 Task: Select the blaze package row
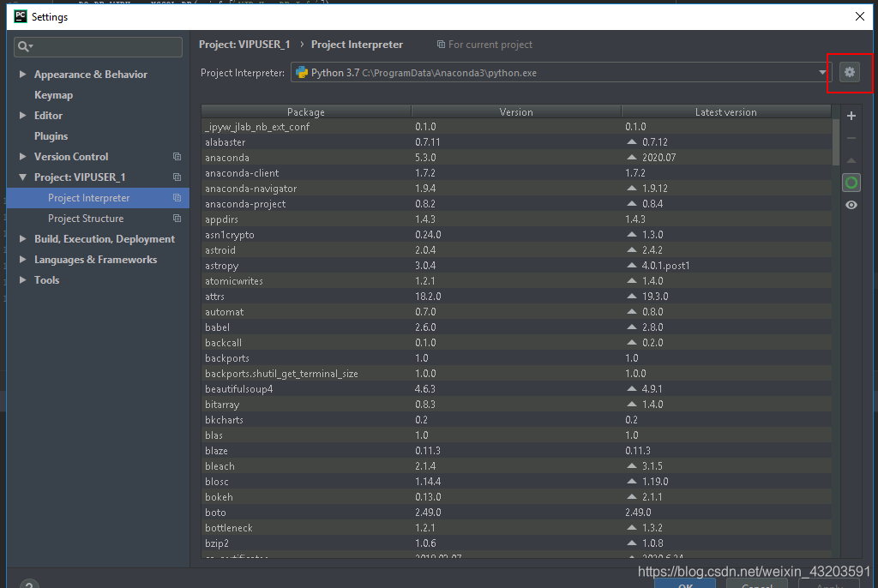click(516, 451)
